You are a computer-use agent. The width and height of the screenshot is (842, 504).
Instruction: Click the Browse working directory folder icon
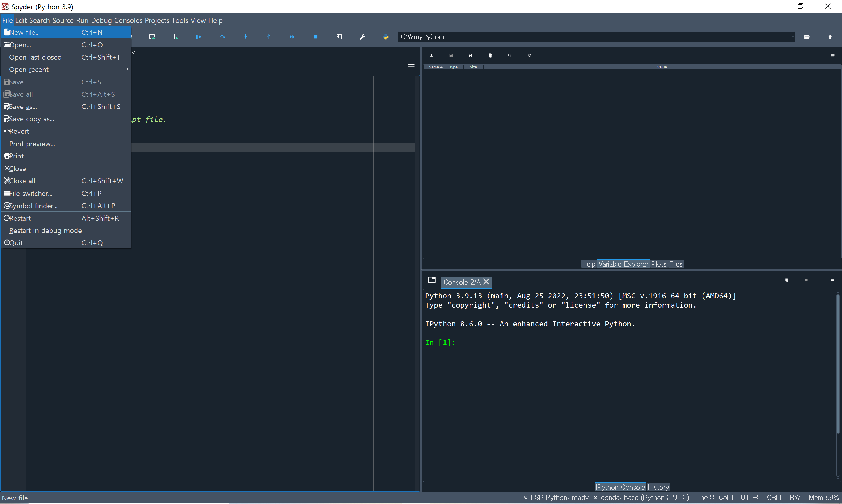pos(807,37)
